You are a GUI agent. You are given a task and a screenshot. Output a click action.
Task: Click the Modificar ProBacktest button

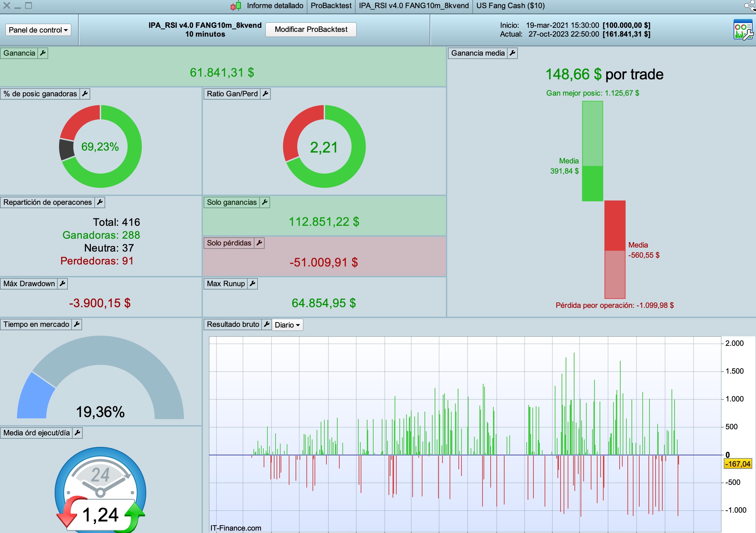click(311, 29)
